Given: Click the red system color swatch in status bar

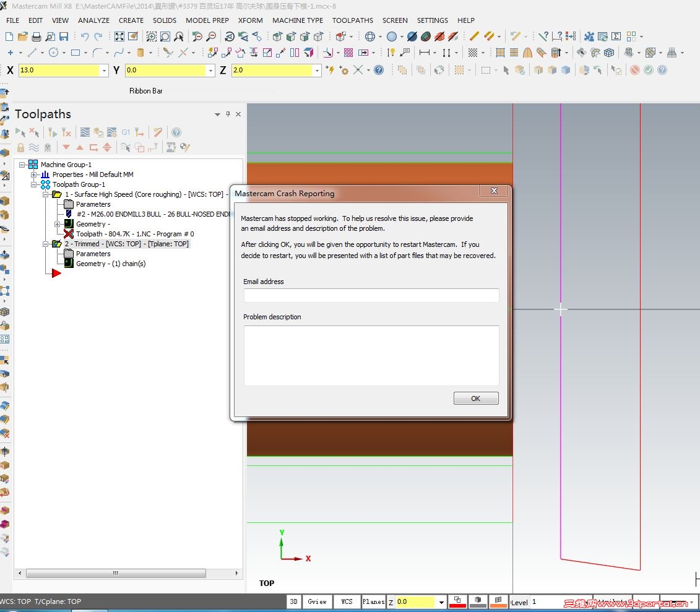Looking at the screenshot, I should tap(457, 601).
